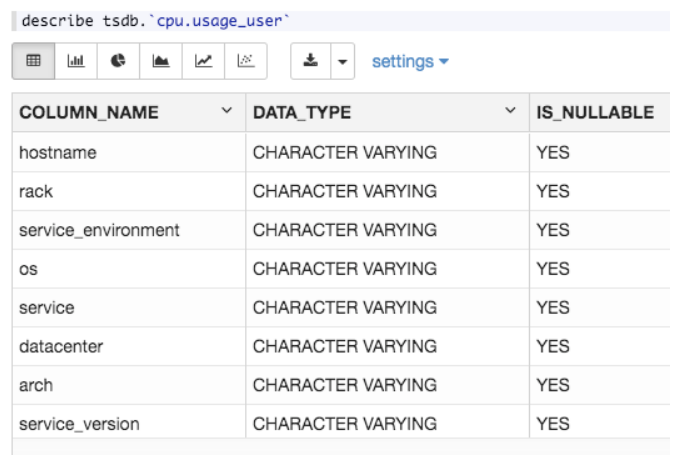
Task: Select the pie chart view icon
Action: click(x=118, y=61)
